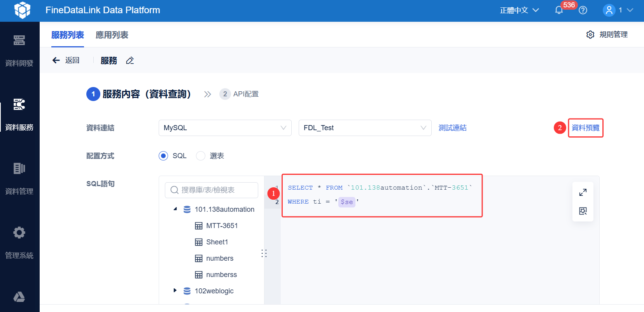Collapse the 101.138automation tree node
The width and height of the screenshot is (644, 312).
(x=175, y=209)
